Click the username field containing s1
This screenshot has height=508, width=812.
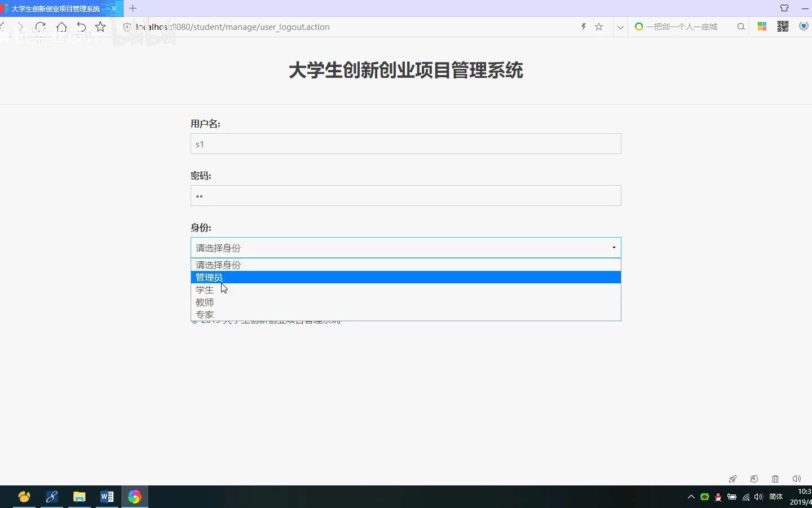[405, 144]
